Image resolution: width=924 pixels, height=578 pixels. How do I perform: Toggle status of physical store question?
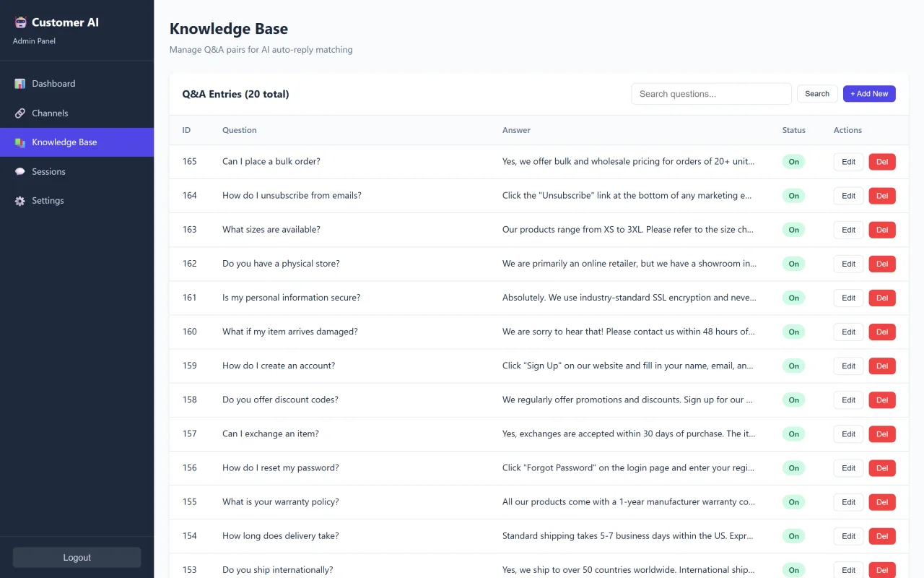[x=793, y=264]
